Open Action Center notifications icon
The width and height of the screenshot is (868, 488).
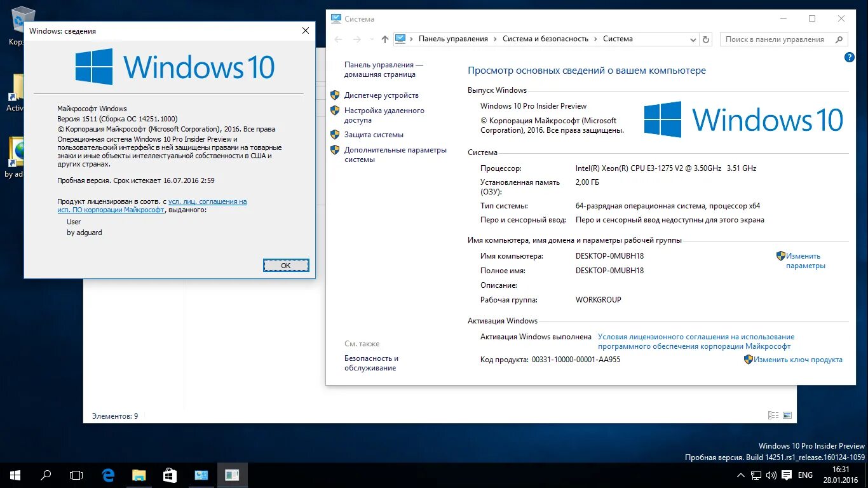pyautogui.click(x=787, y=475)
